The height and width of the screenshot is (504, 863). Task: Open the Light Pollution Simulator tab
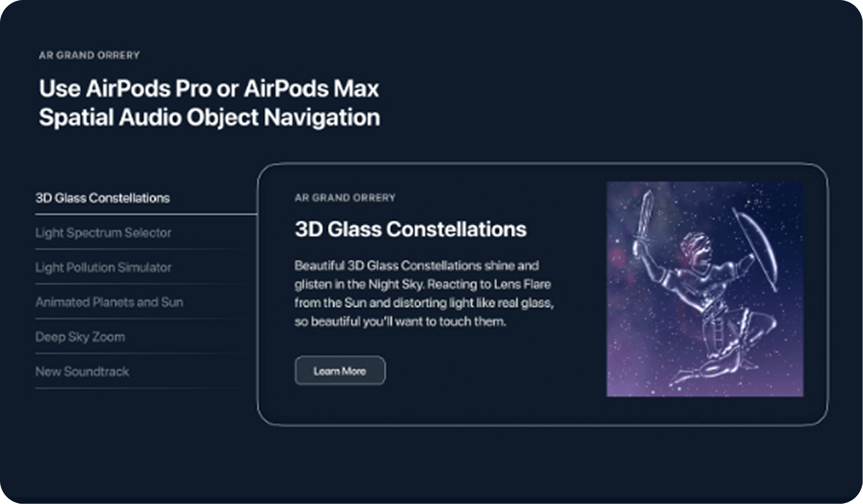point(103,268)
